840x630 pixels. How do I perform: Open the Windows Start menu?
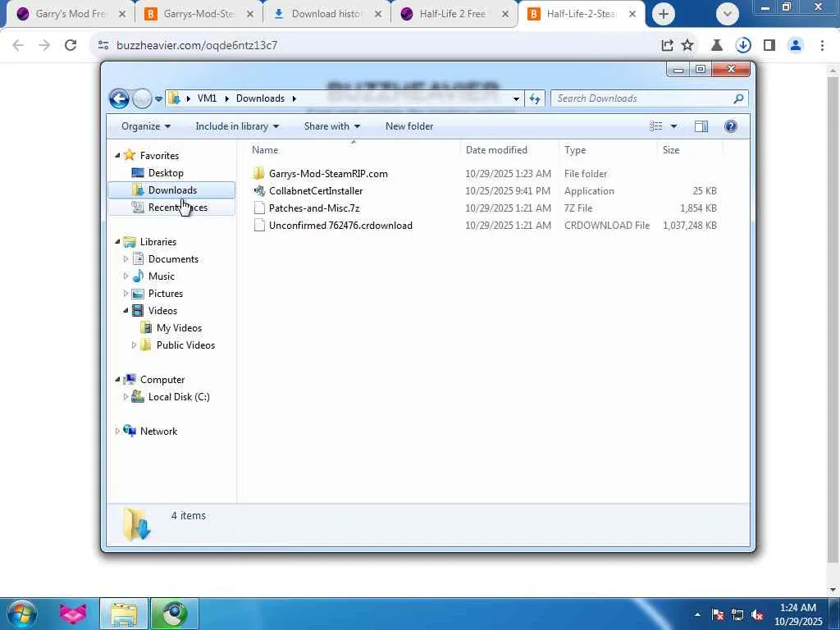click(x=21, y=614)
